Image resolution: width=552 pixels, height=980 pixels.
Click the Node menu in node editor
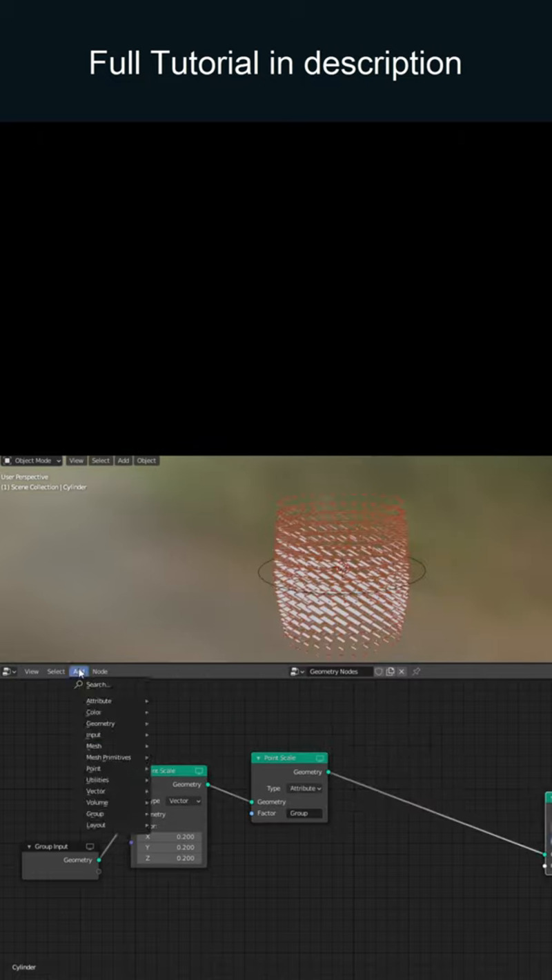pyautogui.click(x=100, y=672)
